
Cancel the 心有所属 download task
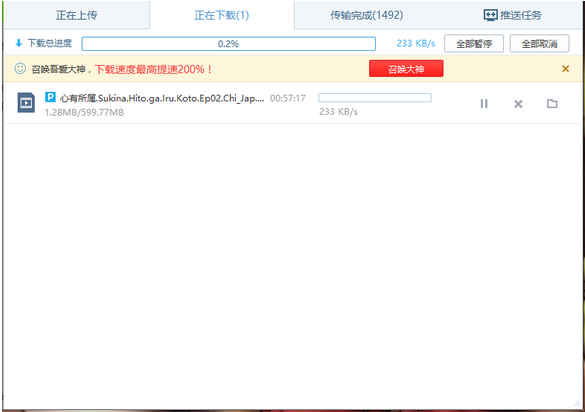coord(518,104)
